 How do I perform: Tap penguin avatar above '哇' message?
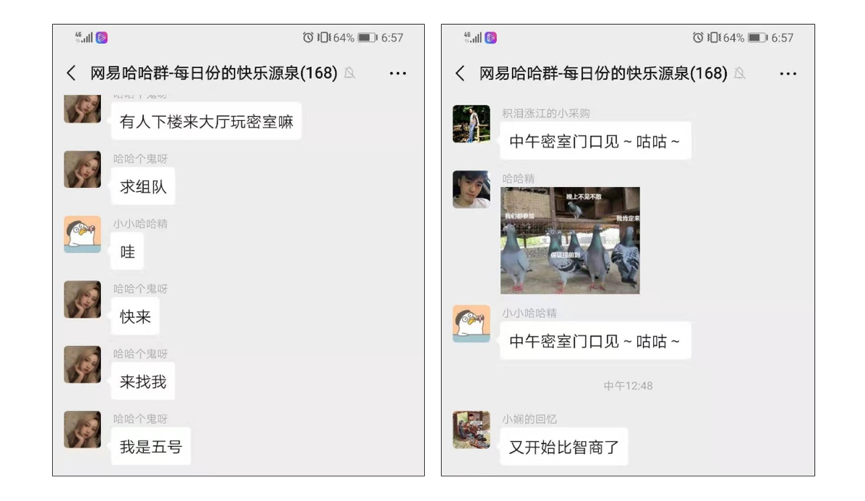(x=82, y=234)
